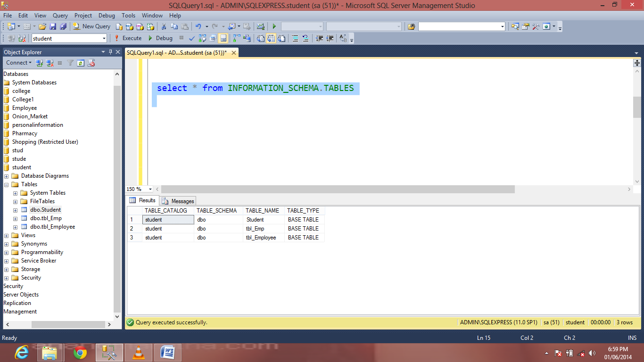Expand the dbo.Student table node
Viewport: 644px width, 362px height.
click(x=16, y=210)
